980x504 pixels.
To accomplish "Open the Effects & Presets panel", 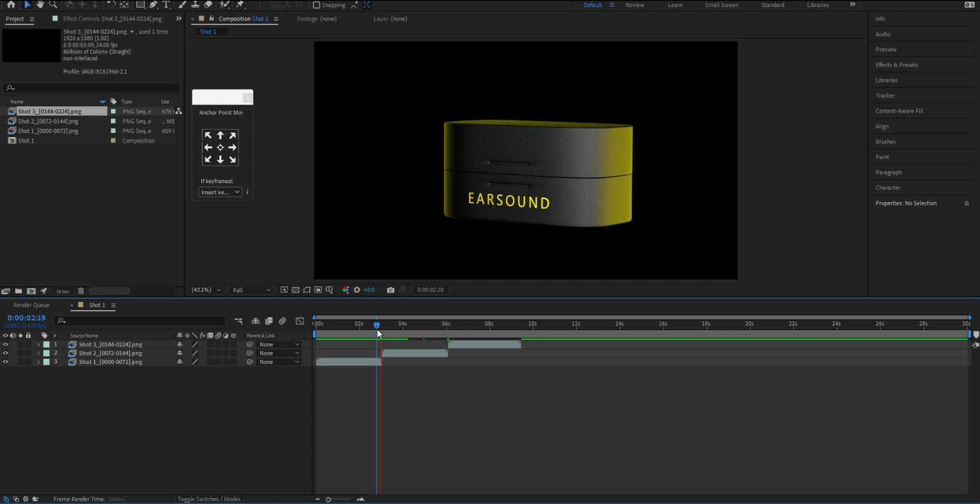I will point(897,65).
